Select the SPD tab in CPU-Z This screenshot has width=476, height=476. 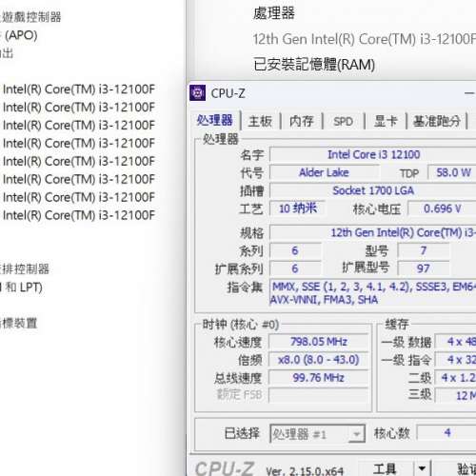pyautogui.click(x=343, y=121)
